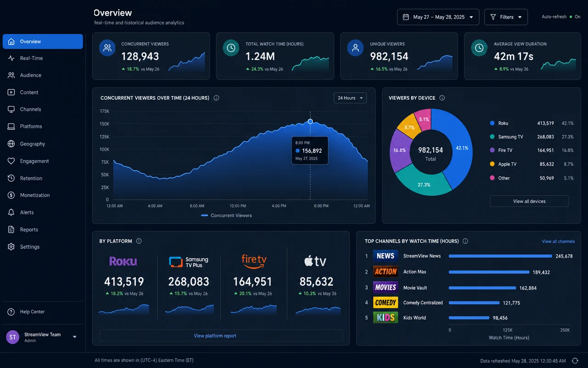Click the Monetization dollar icon in the sidebar
588x368 pixels.
point(11,195)
